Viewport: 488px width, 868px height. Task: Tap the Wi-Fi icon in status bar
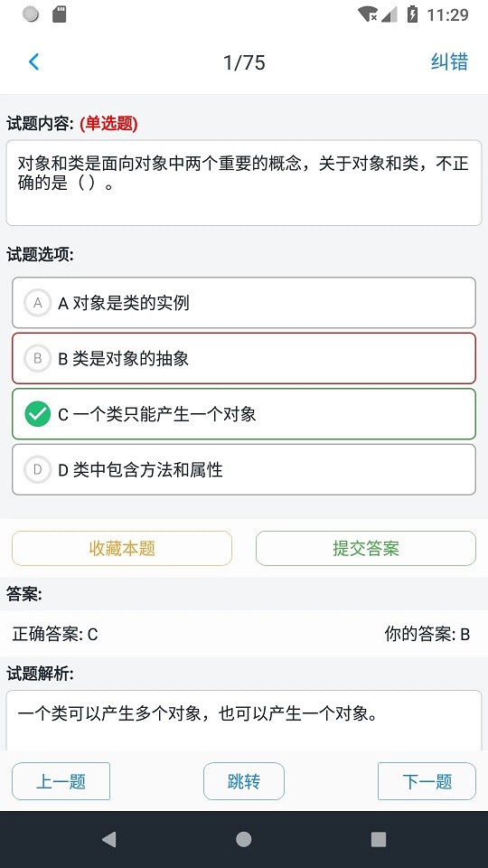368,14
